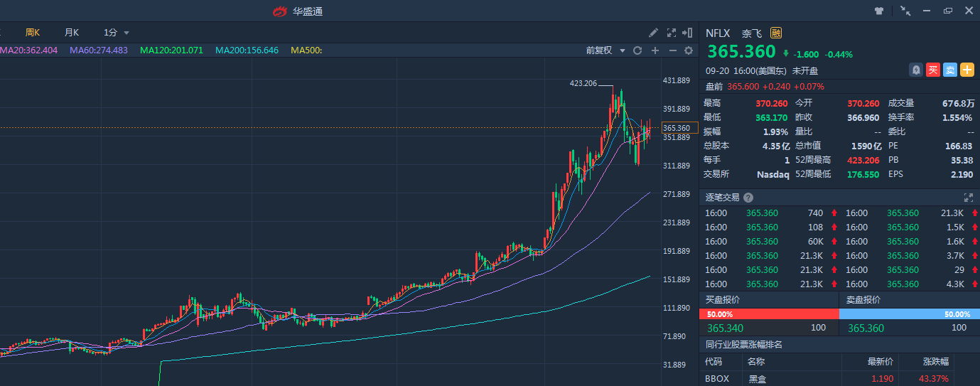Click the compact mode arrows icon in the title bar
The image size is (980, 386).
(x=905, y=11)
